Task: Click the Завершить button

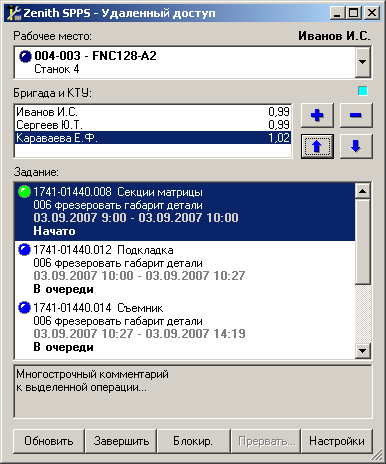Action: tap(121, 441)
